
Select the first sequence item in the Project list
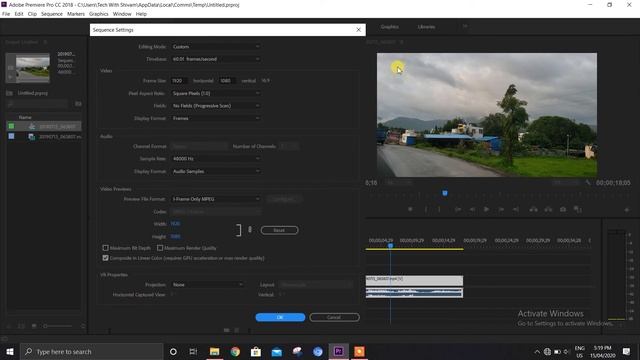pos(44,126)
